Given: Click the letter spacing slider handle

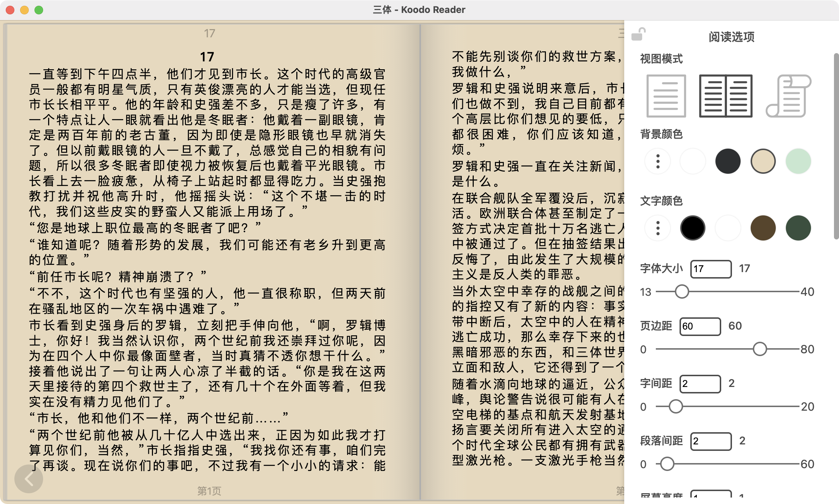Looking at the screenshot, I should point(676,407).
